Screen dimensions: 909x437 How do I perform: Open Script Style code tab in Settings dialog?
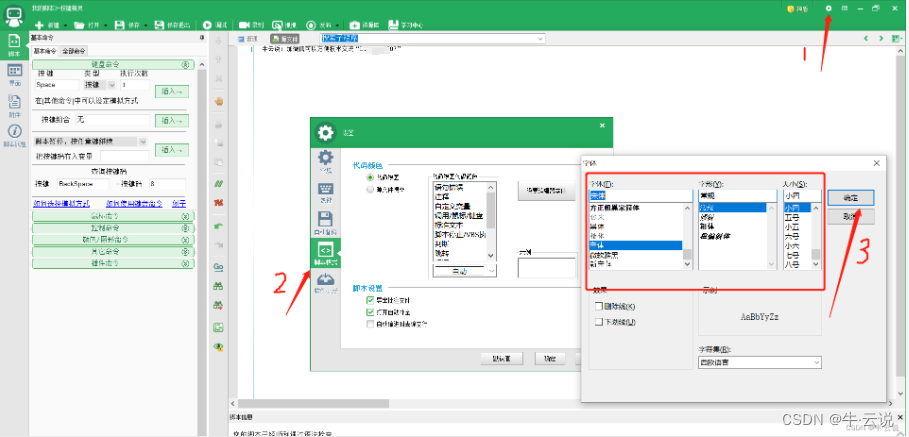coord(326,253)
